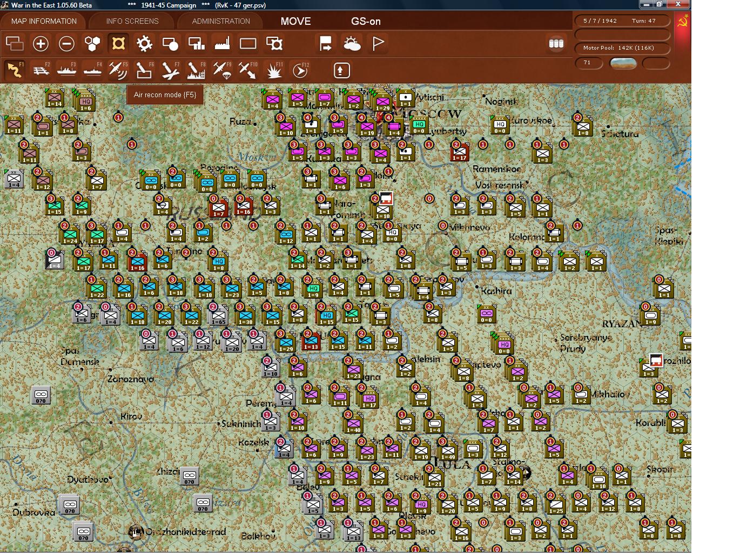Click the Kozelsk town label
Image resolution: width=747 pixels, height=560 pixels.
click(x=254, y=442)
